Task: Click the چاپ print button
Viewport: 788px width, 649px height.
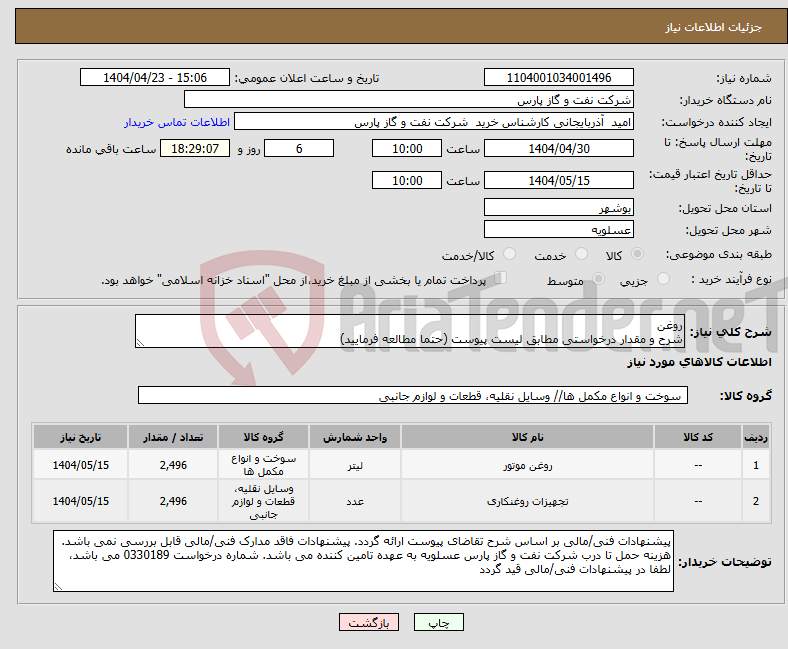Action: click(439, 622)
